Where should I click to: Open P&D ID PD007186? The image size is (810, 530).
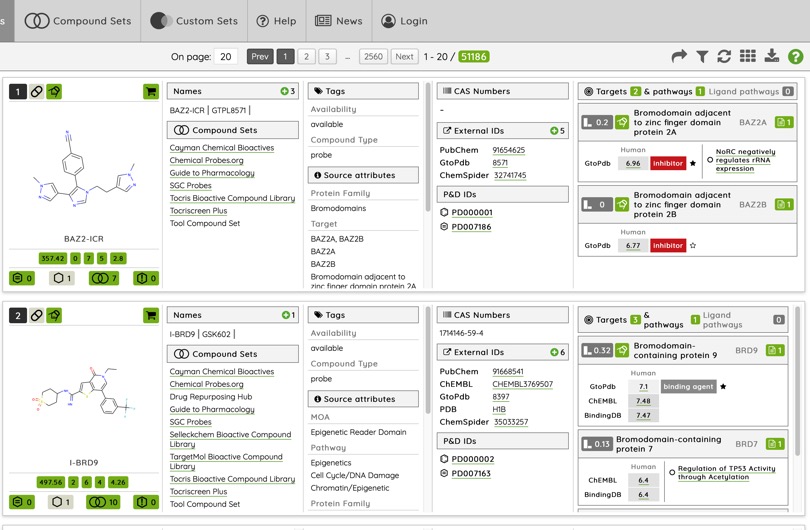471,227
